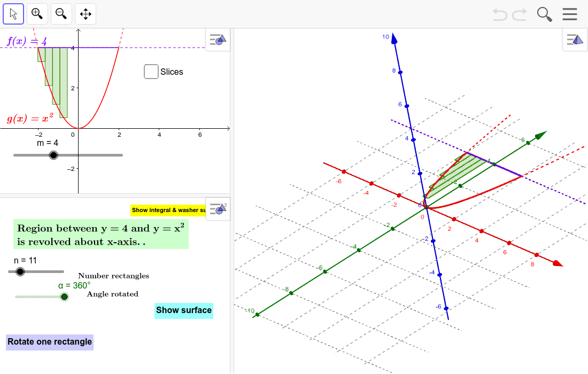
Task: Open the main hamburger menu
Action: (x=570, y=14)
